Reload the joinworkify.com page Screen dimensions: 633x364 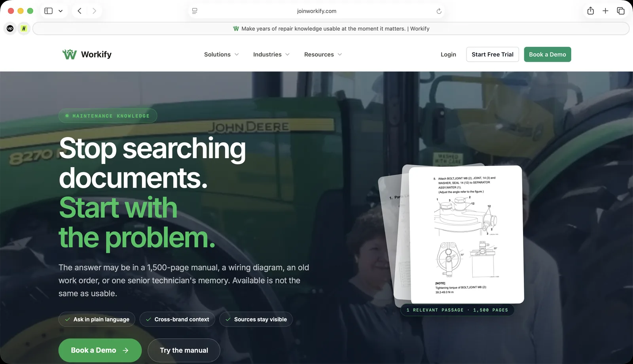(x=439, y=11)
